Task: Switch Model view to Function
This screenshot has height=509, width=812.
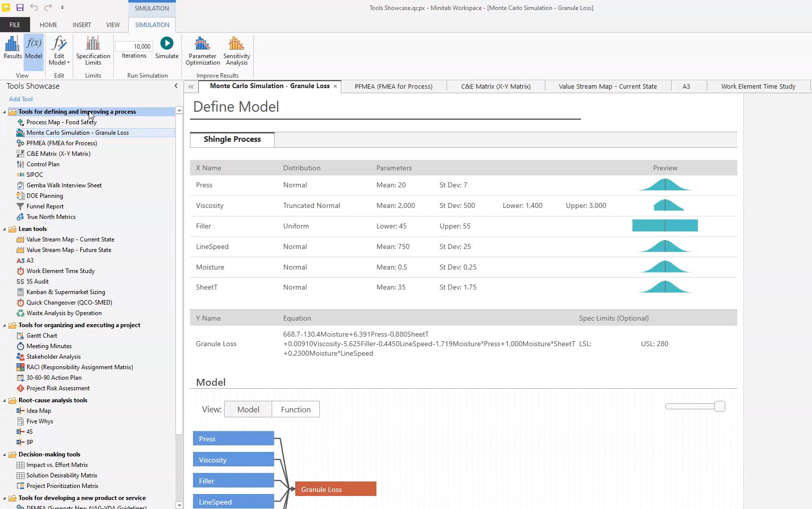Action: (x=296, y=409)
